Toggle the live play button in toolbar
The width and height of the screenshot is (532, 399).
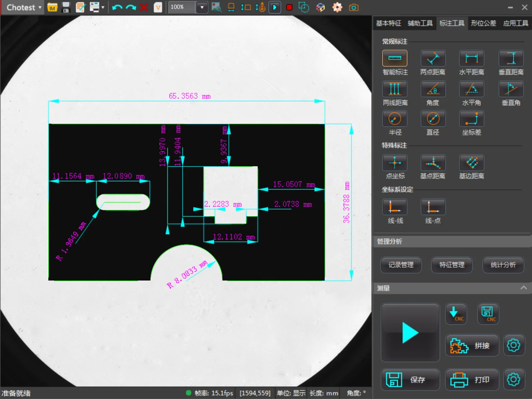275,7
